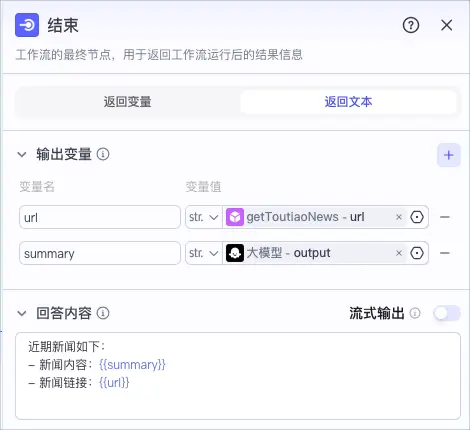Click info icon beside 回答内容
The width and height of the screenshot is (470, 430).
click(103, 313)
